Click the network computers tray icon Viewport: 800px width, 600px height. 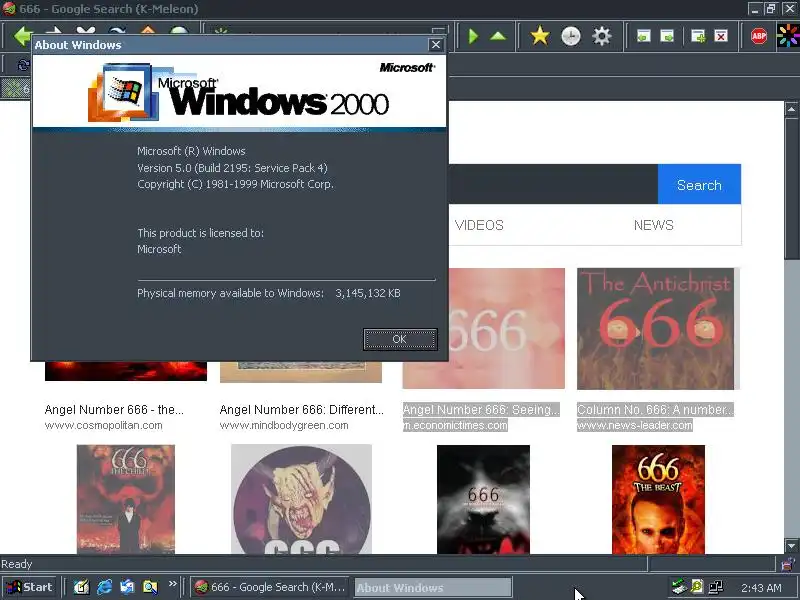tap(716, 587)
